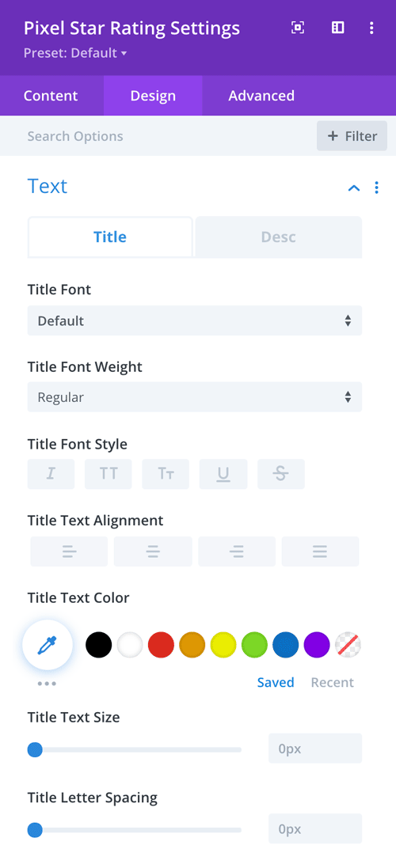The width and height of the screenshot is (396, 868).
Task: Click the Filter button
Action: [x=352, y=136]
